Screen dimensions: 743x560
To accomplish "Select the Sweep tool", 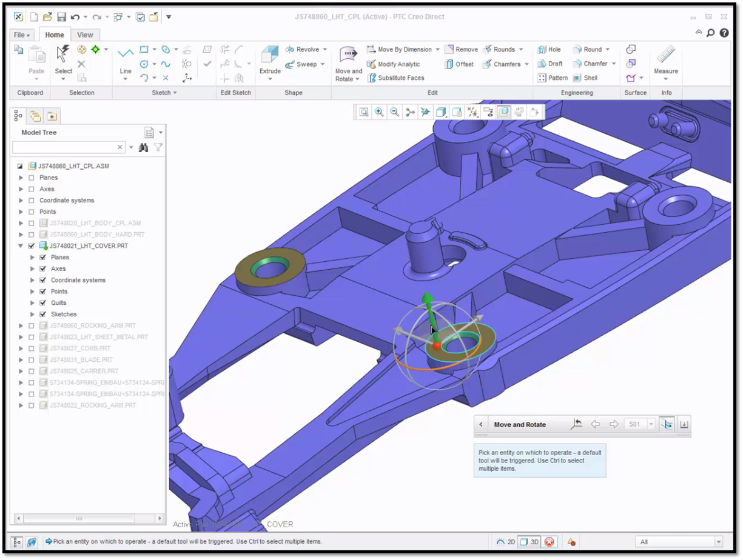I will 301,64.
